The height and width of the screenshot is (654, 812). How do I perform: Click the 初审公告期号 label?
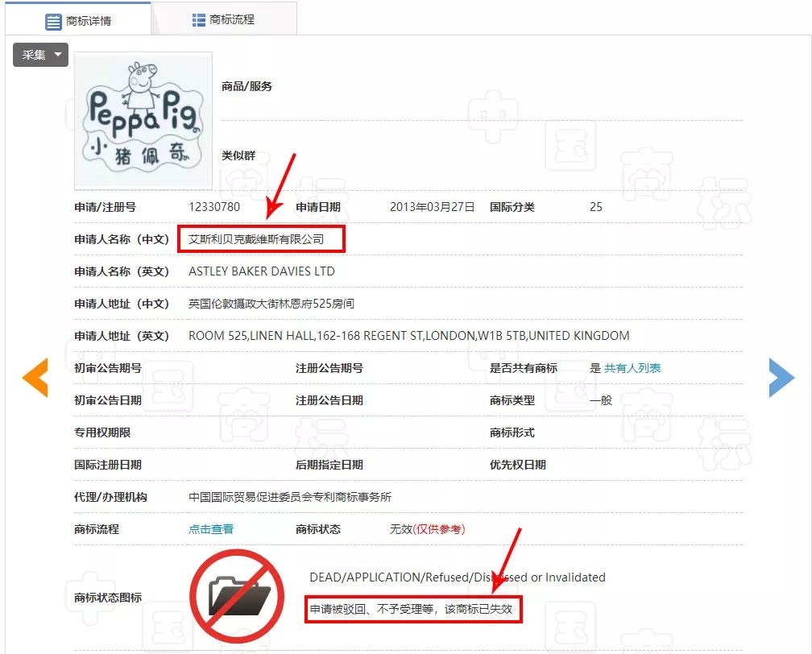click(108, 368)
